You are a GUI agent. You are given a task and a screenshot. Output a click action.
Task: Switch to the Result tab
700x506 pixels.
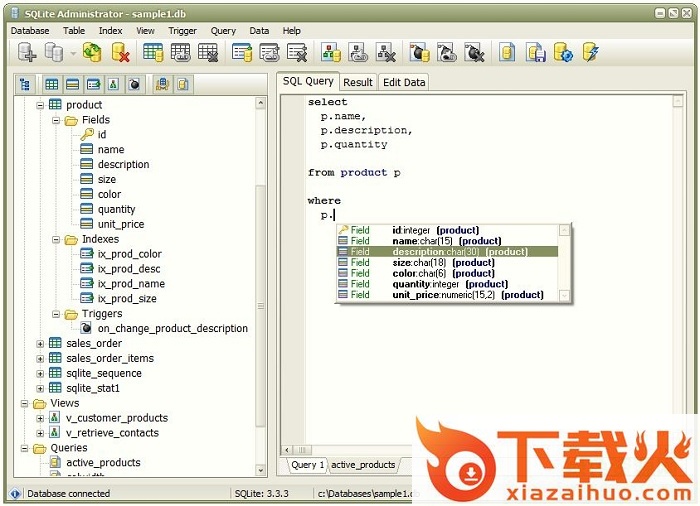tap(357, 82)
